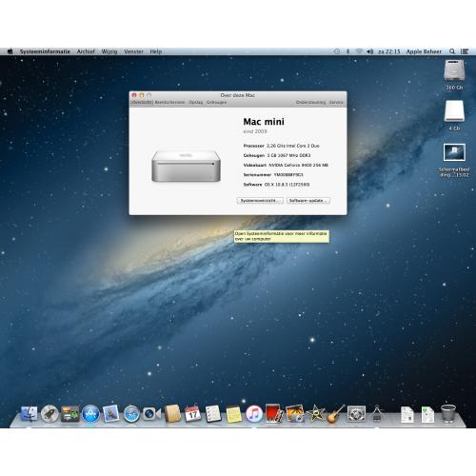The width and height of the screenshot is (476, 476).
Task: Select the Overzicht tab
Action: click(142, 102)
